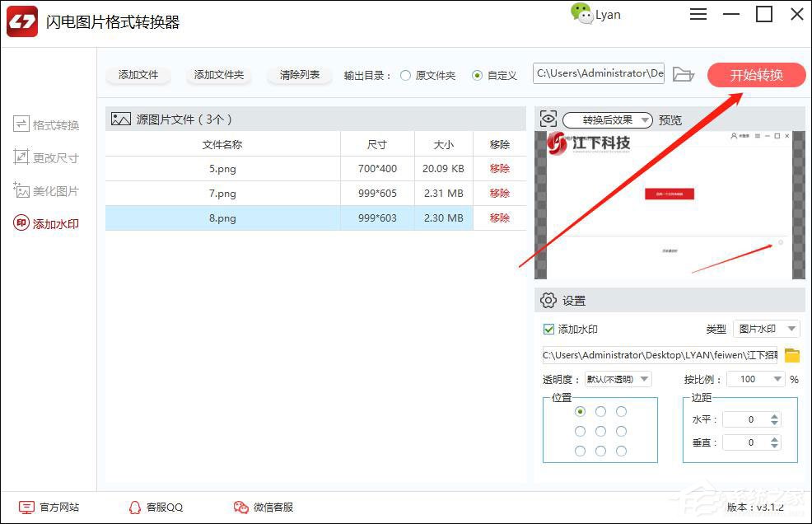Viewport: 812px width, 524px height.
Task: Open watermark image via yellow folder icon
Action: 792,355
